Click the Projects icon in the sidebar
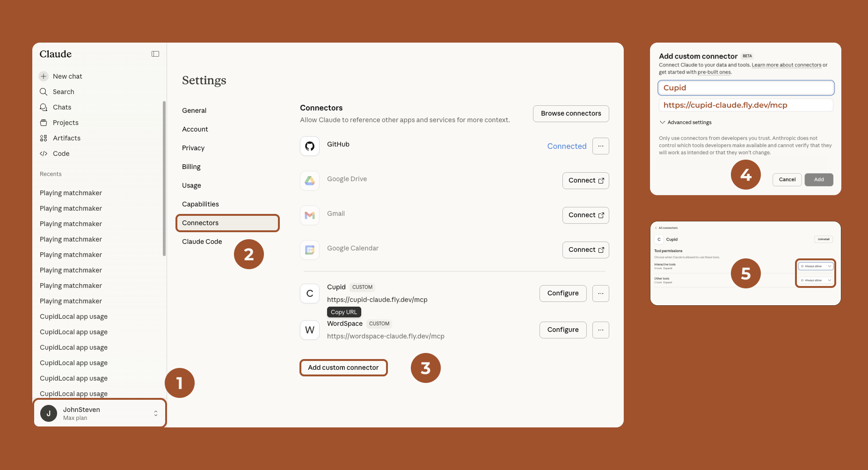 44,123
